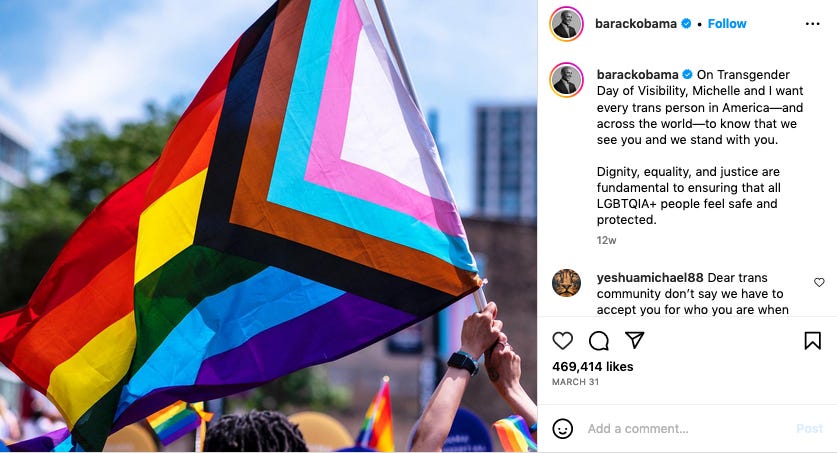The image size is (837, 453).
Task: Share post using paper plane icon
Action: (x=634, y=340)
